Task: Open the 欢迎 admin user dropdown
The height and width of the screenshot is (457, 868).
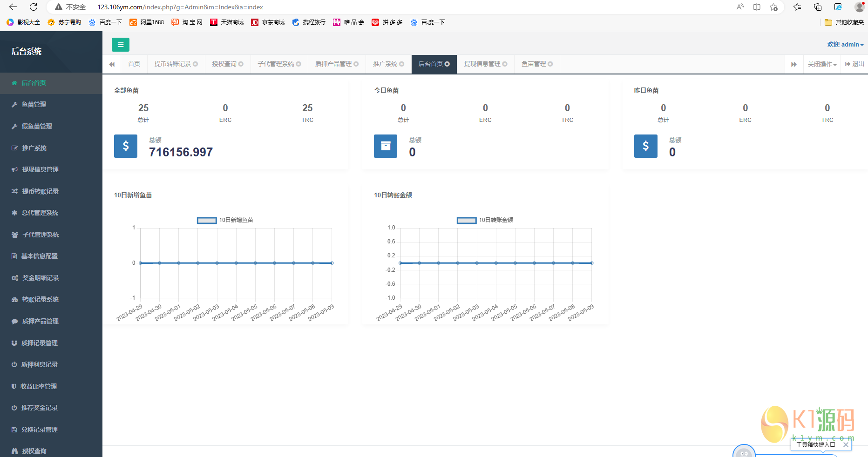Action: tap(845, 45)
